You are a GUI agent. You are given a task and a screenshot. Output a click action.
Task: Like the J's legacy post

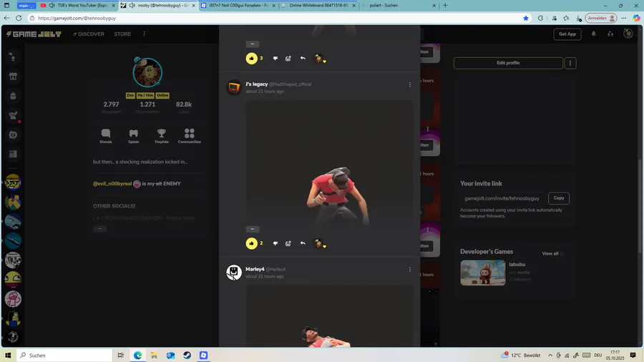251,243
